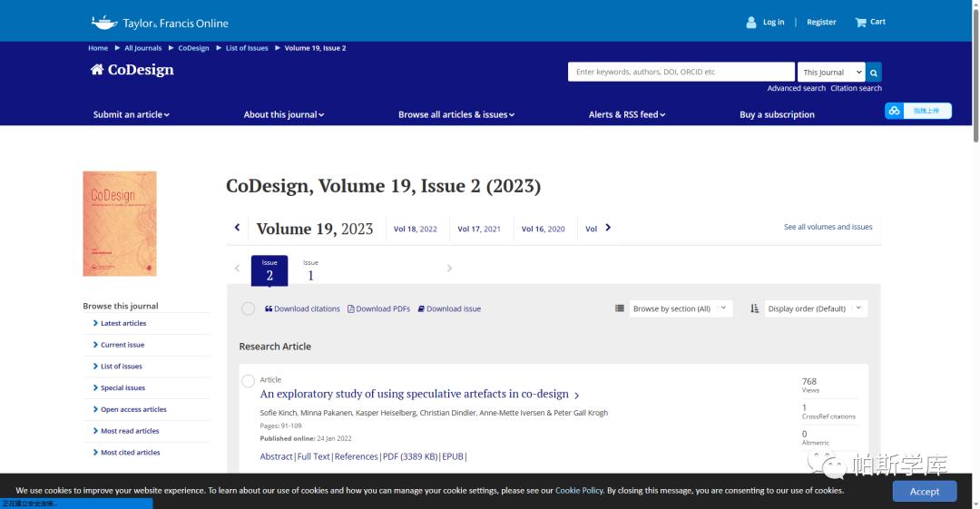The width and height of the screenshot is (980, 509).
Task: Open the speculative artefacts article title
Action: pos(415,394)
